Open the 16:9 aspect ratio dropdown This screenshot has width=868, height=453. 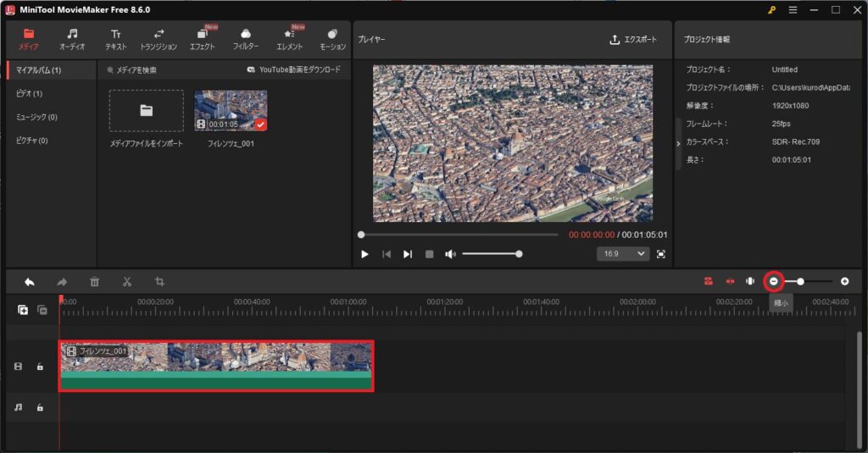[x=623, y=254]
